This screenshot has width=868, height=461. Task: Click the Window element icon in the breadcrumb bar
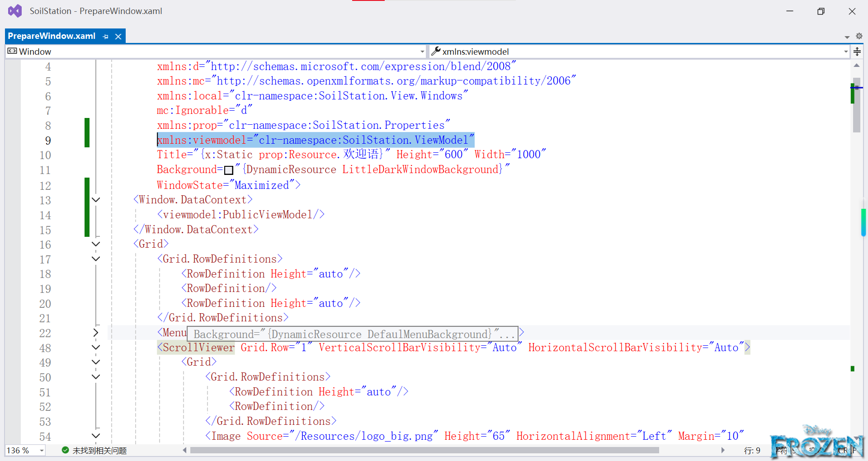point(13,51)
